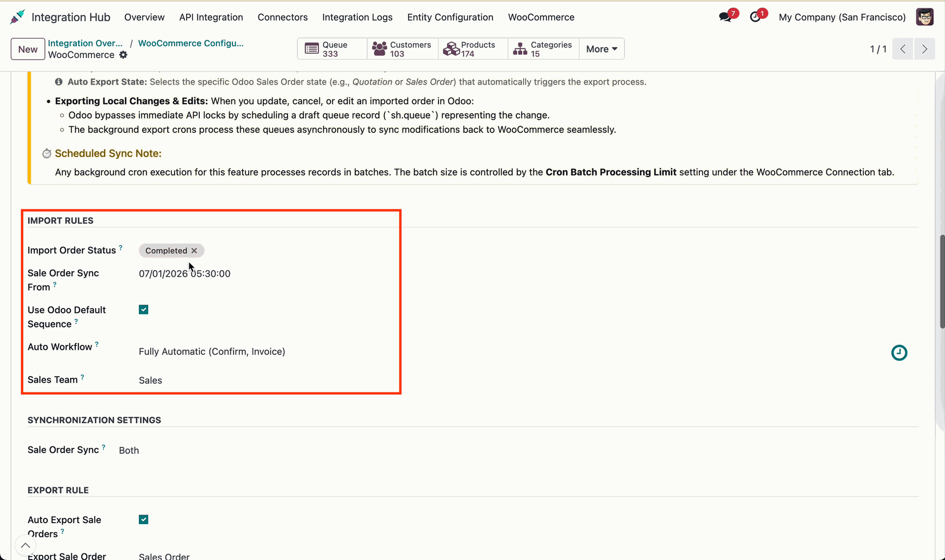Click the IMPORT RULES section heading
This screenshot has width=945, height=560.
click(61, 220)
